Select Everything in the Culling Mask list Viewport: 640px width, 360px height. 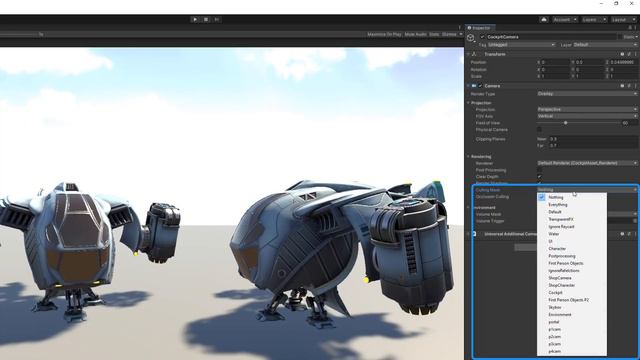[572, 204]
